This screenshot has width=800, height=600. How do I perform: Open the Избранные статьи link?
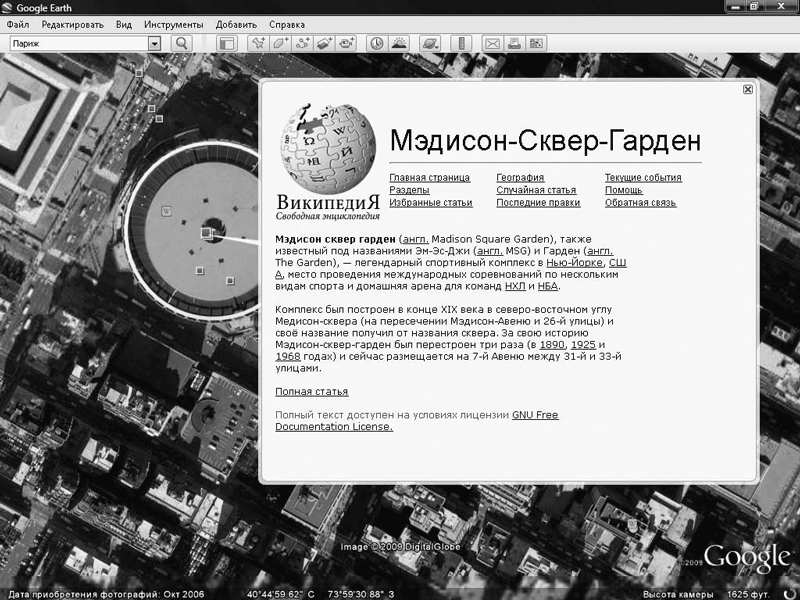431,203
